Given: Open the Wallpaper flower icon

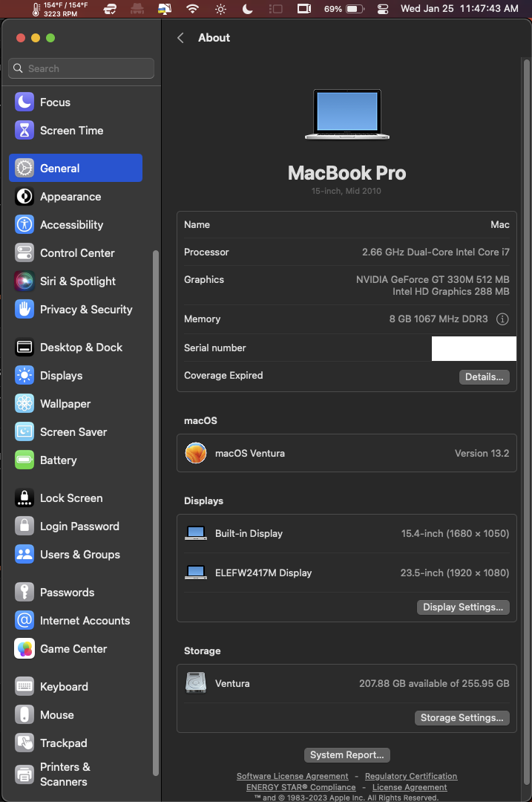Looking at the screenshot, I should tap(24, 403).
